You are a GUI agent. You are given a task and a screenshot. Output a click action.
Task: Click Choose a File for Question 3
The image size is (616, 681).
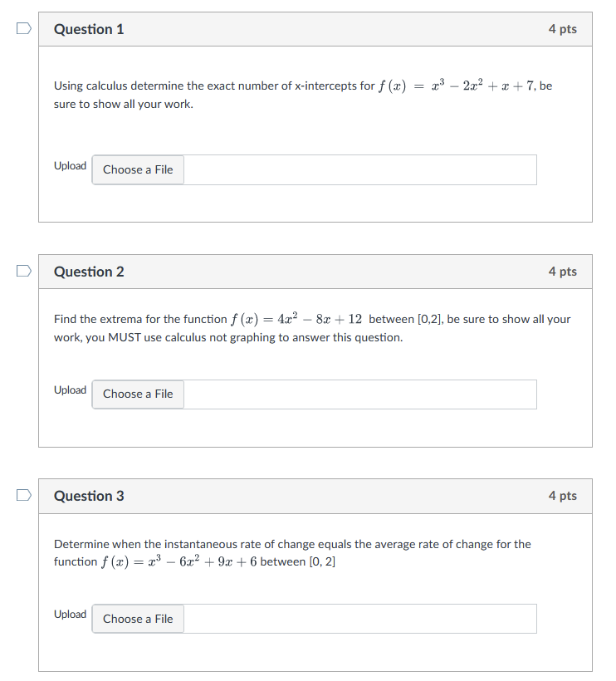coord(138,618)
